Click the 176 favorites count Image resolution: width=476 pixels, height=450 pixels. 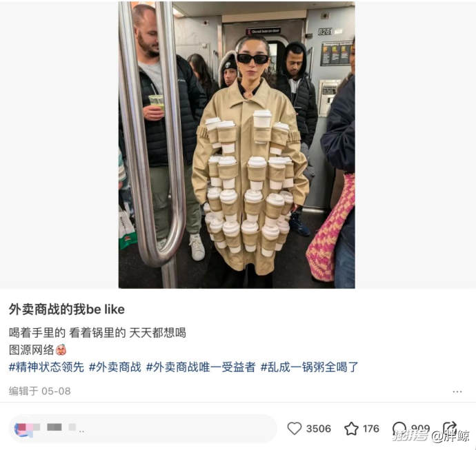point(371,429)
